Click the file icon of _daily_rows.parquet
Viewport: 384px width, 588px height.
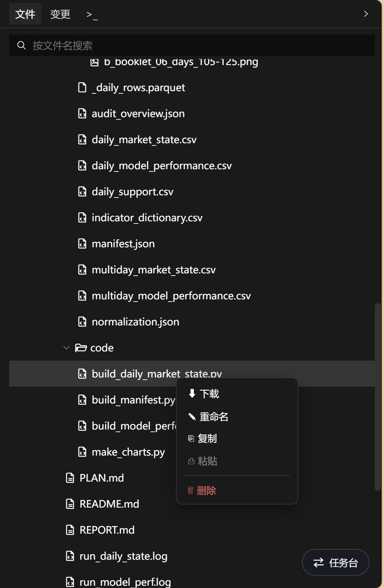pyautogui.click(x=82, y=87)
